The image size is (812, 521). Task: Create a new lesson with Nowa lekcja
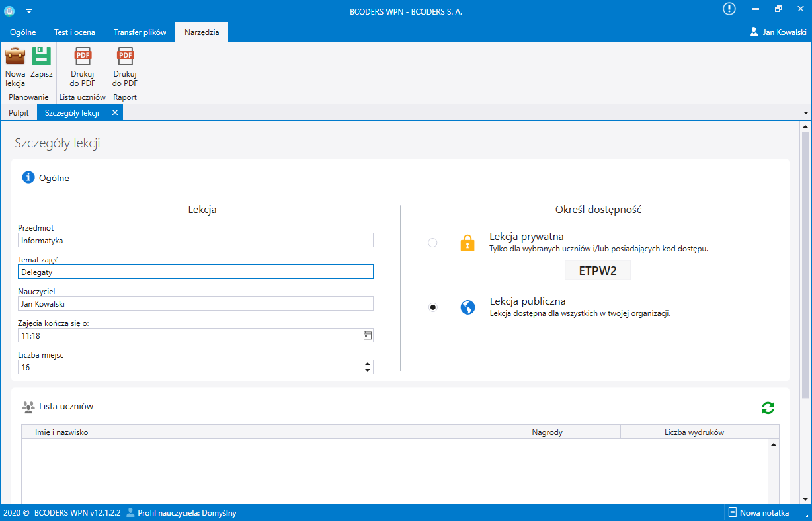pyautogui.click(x=15, y=67)
